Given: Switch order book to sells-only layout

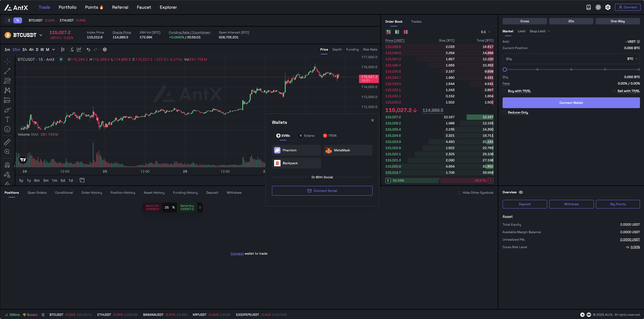Looking at the screenshot, I should (x=406, y=32).
